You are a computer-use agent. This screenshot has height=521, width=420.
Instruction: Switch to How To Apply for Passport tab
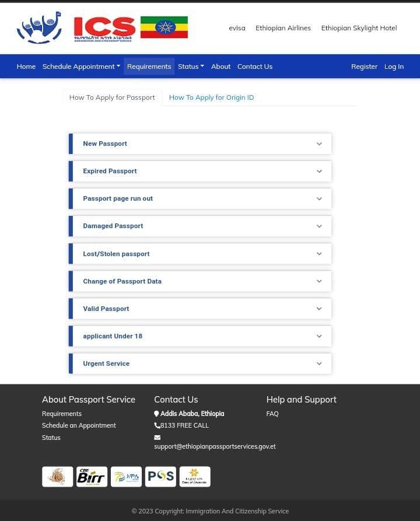[x=113, y=97]
